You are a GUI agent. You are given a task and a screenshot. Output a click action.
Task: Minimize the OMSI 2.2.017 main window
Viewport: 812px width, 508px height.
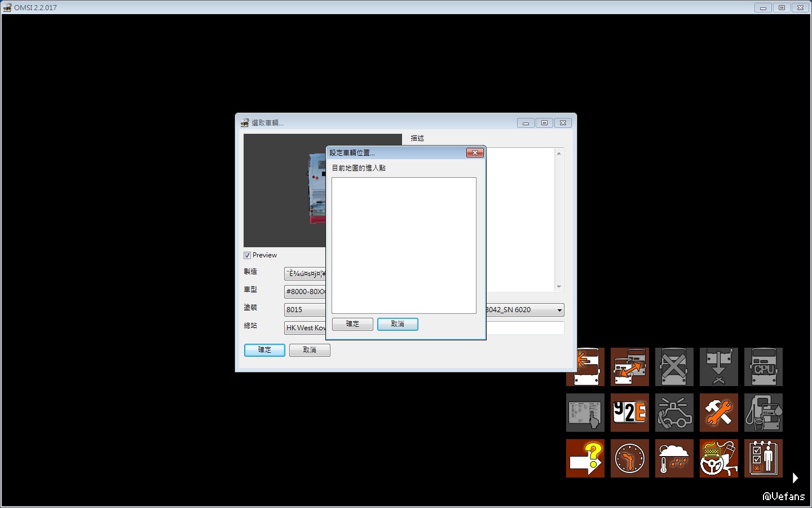click(x=763, y=8)
